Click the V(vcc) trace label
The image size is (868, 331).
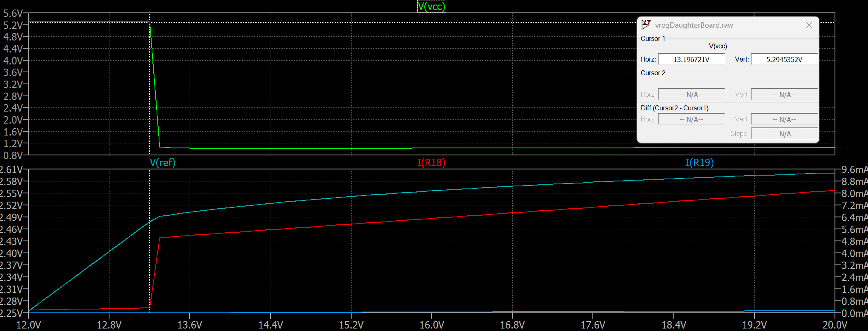[431, 6]
